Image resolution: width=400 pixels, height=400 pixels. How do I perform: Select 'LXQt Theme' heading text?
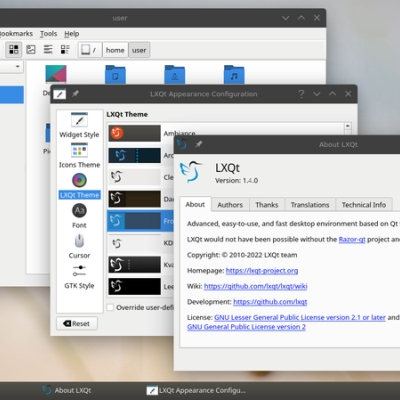pyautogui.click(x=127, y=114)
